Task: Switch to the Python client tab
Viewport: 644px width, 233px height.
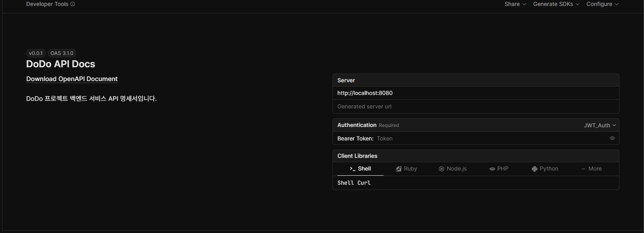Action: [x=545, y=169]
